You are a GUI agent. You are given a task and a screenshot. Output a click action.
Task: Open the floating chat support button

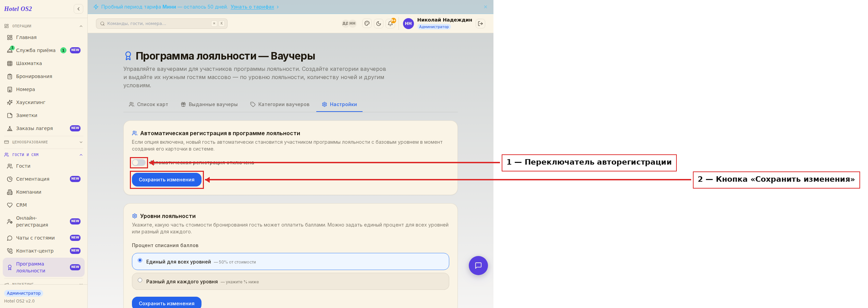(x=478, y=266)
